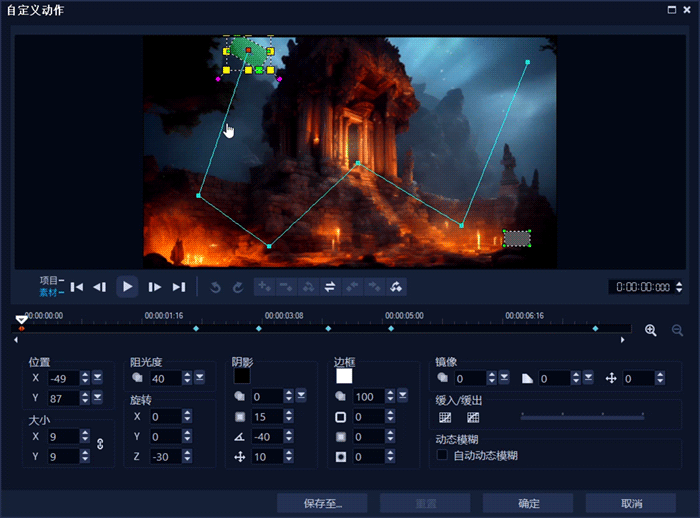The image size is (700, 518).
Task: Confirm with the 确定 button
Action: coord(528,504)
